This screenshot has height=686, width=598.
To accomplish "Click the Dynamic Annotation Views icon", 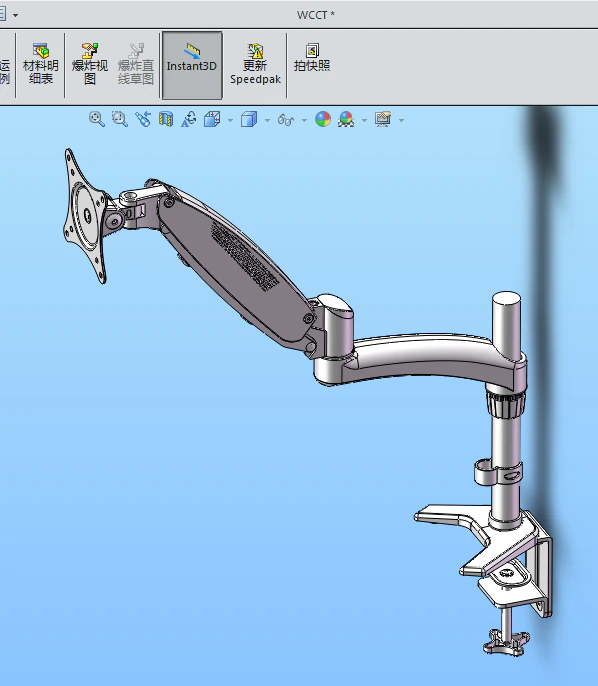I will pos(189,119).
